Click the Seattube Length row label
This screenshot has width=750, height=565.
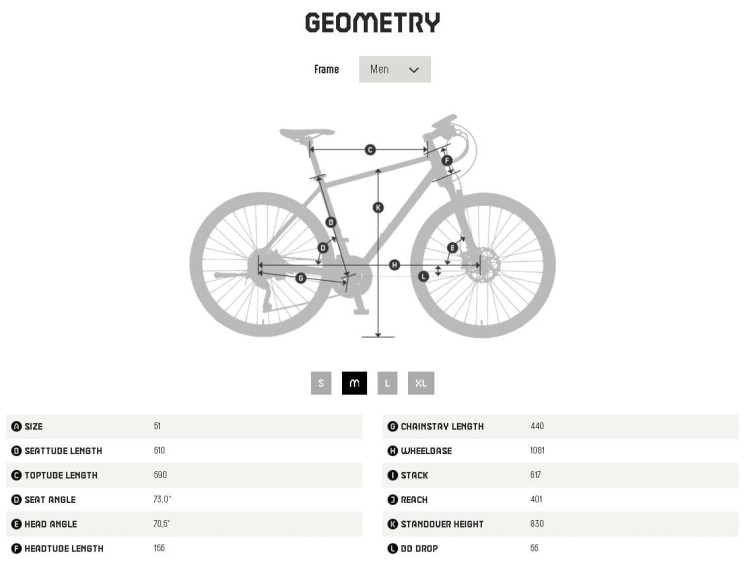click(63, 451)
